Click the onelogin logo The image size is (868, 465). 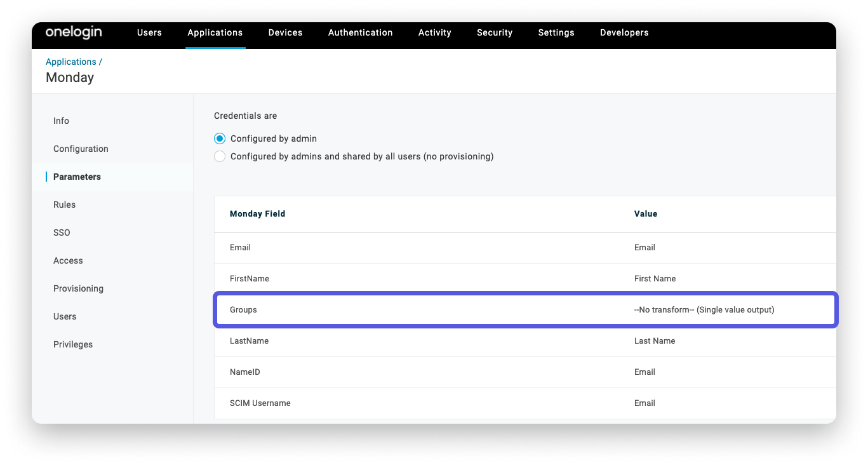point(72,33)
